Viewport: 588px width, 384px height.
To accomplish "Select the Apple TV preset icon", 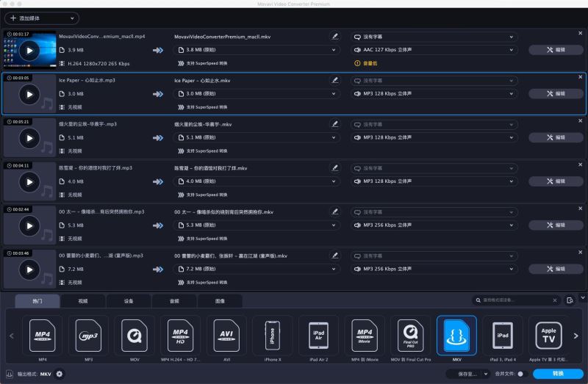I will [x=548, y=336].
